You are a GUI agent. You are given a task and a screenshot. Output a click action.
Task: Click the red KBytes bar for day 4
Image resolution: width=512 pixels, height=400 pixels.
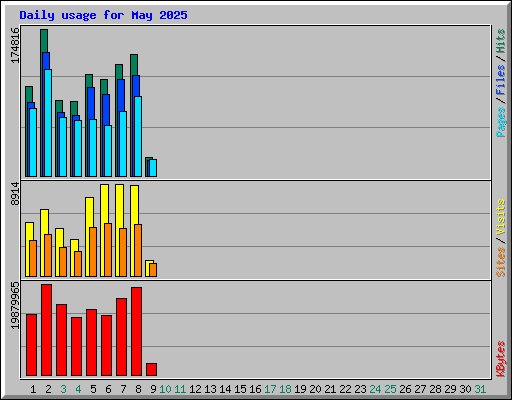[77, 347]
